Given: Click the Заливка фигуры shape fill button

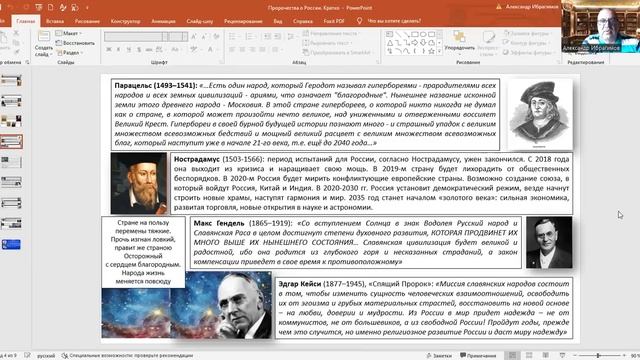Looking at the screenshot, I should tap(527, 33).
